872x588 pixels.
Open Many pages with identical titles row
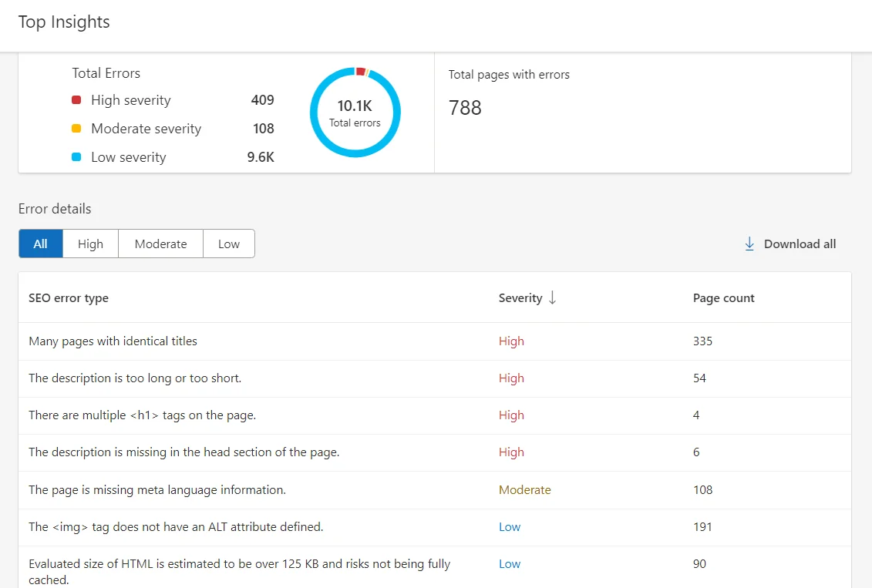coord(435,341)
